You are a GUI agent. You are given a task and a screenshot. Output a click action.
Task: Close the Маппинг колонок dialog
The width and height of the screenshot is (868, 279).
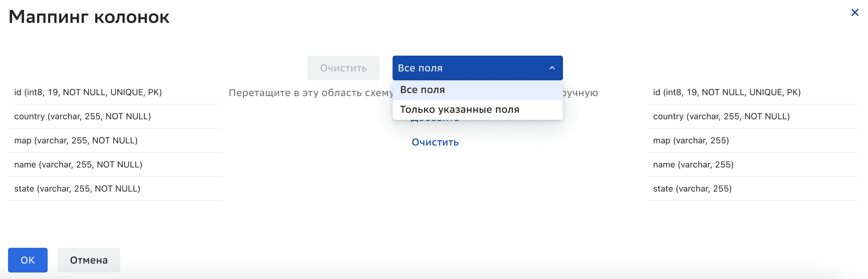point(855,12)
